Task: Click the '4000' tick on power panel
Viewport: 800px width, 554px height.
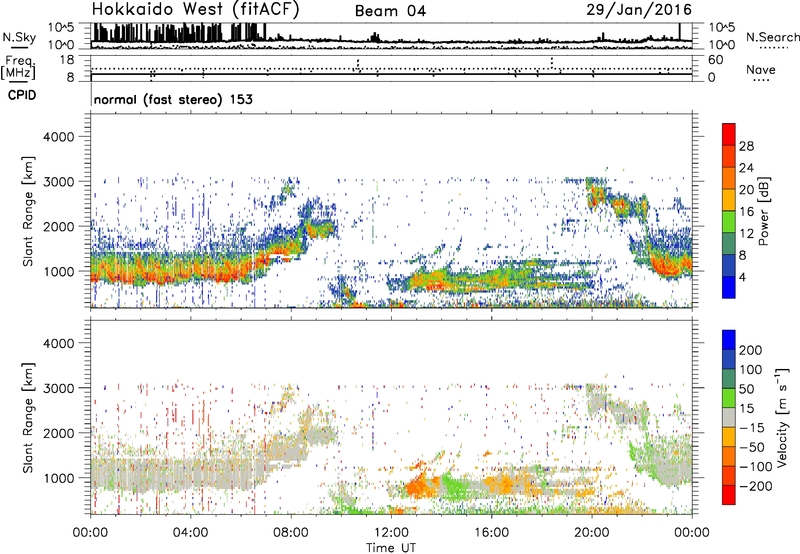Action: [x=59, y=137]
